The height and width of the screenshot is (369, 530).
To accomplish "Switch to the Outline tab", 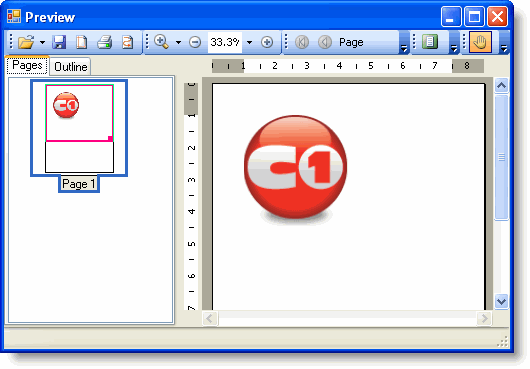I will (x=70, y=67).
